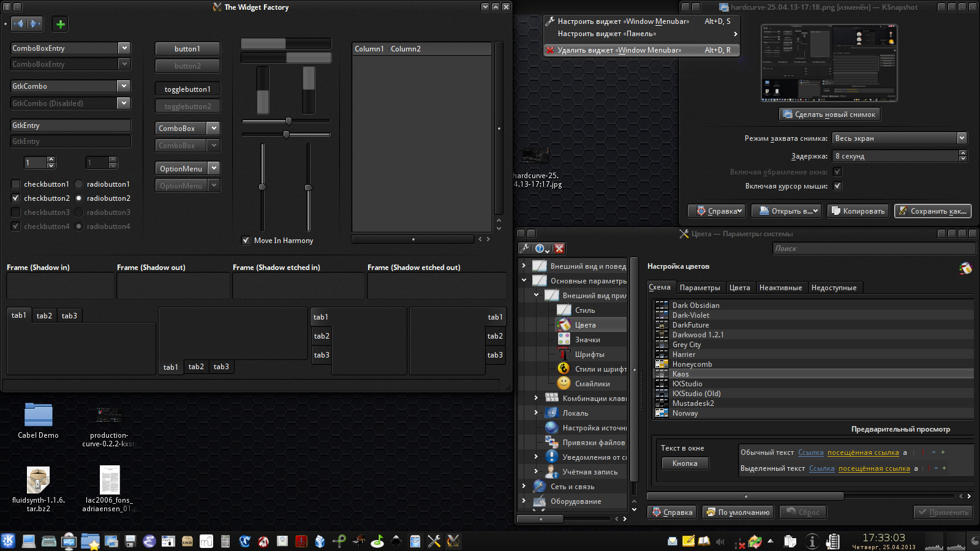The width and height of the screenshot is (980, 551).
Task: Click the speaker volume tray icon
Action: (x=720, y=542)
